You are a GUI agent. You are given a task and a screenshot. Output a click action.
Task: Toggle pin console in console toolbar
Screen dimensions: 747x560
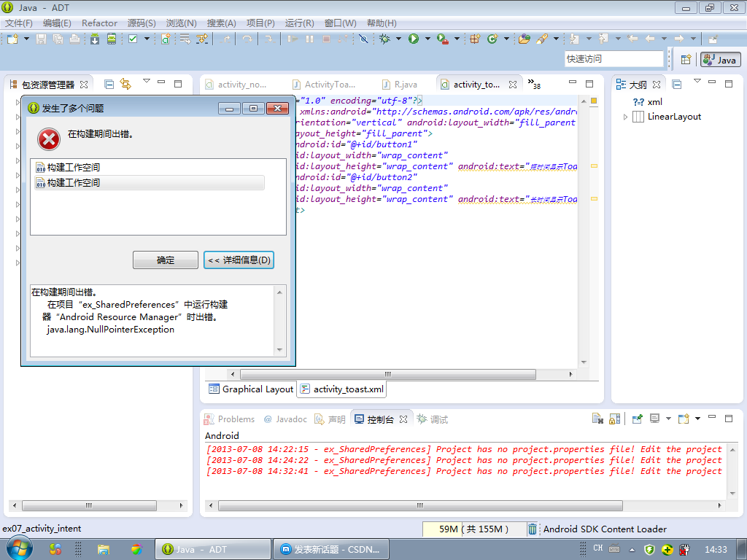[x=637, y=419]
